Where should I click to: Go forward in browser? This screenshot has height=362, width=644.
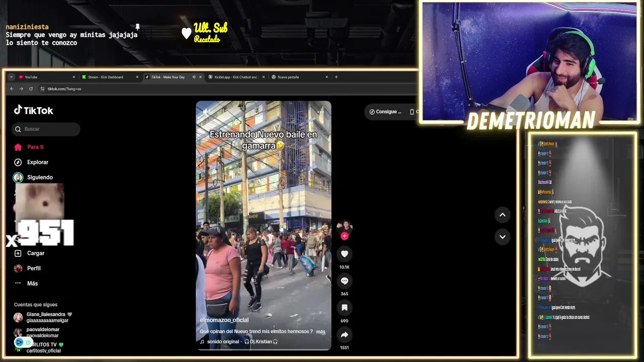coord(21,88)
